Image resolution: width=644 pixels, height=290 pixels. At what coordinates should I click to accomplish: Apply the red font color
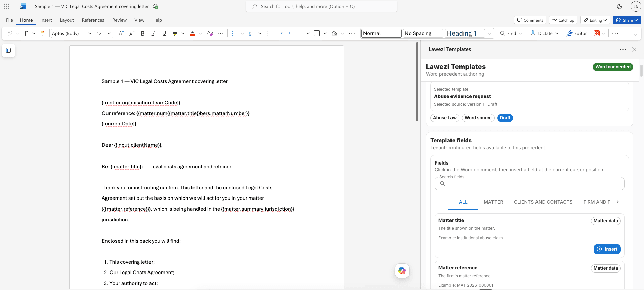192,33
